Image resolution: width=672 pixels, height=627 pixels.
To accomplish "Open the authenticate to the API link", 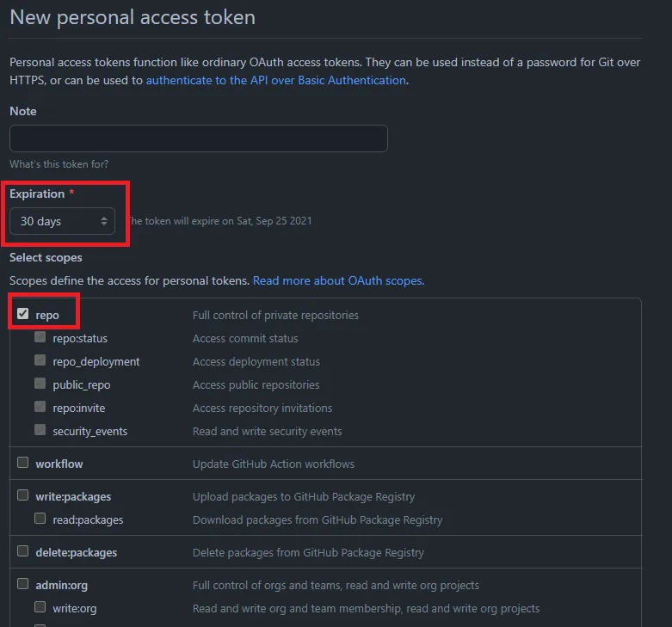I will click(275, 80).
